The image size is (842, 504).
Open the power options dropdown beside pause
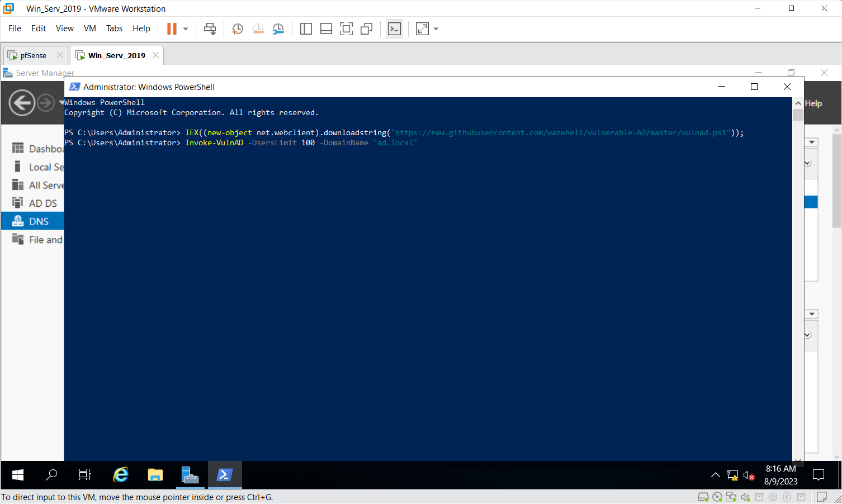tap(186, 28)
